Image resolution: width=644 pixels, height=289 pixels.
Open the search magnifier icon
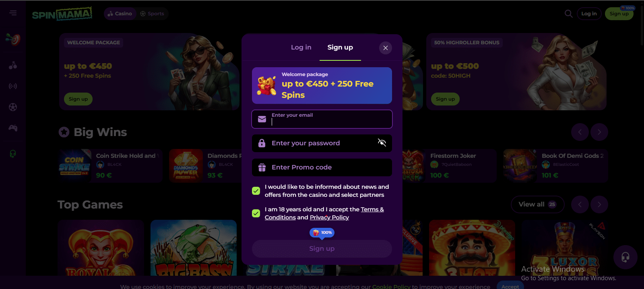(568, 14)
